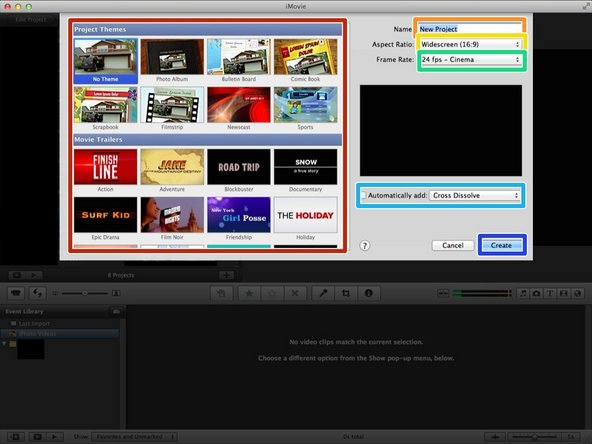Enable the Automatically add checkbox
The width and height of the screenshot is (592, 444).
[363, 195]
